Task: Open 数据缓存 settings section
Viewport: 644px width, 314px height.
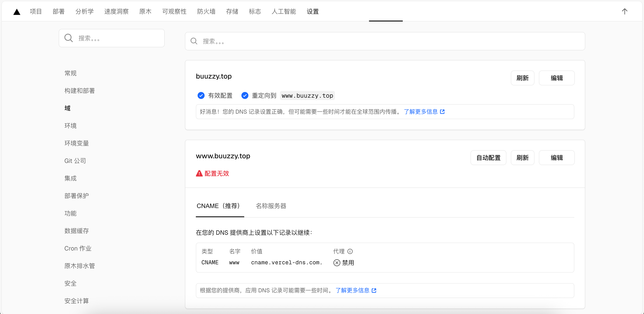Action: click(x=77, y=231)
